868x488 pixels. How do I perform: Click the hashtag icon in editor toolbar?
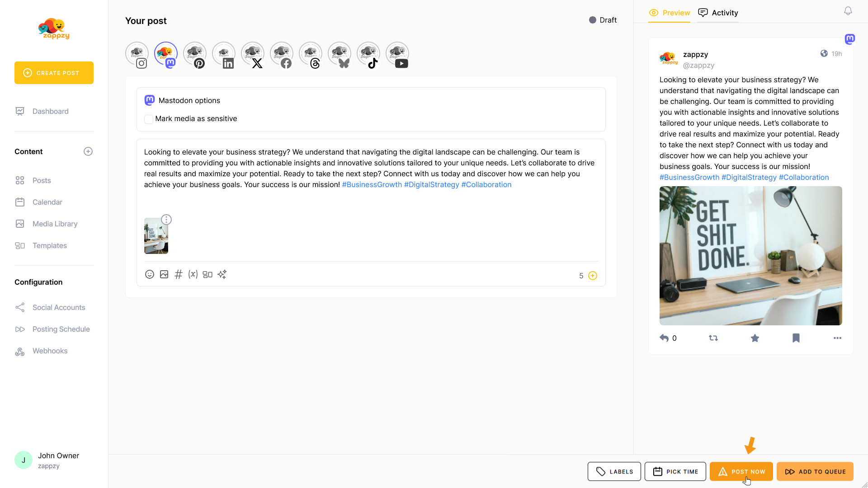tap(179, 274)
